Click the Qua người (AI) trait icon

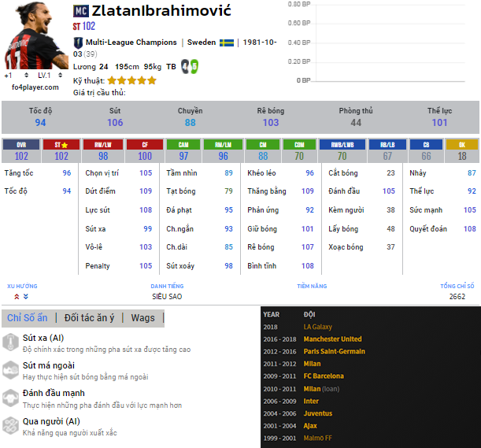pos(11,426)
